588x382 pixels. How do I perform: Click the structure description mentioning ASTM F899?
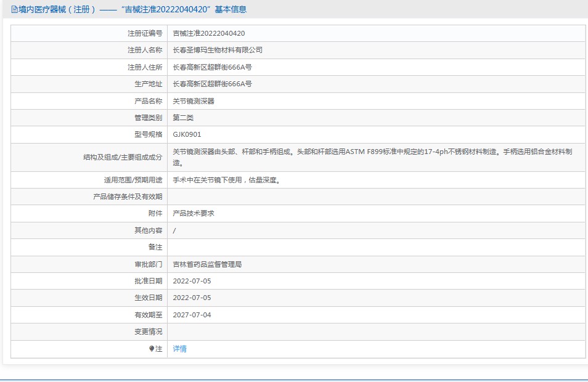tap(372, 157)
